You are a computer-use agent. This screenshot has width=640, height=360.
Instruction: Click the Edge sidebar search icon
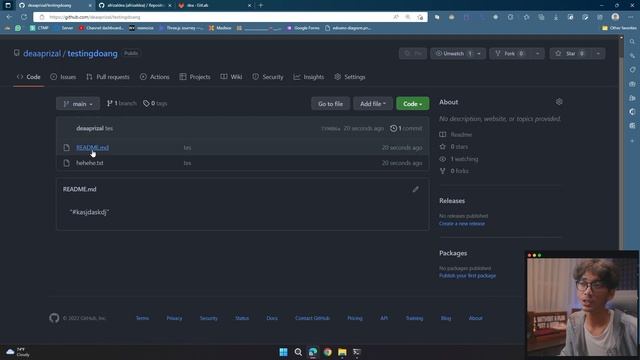[632, 42]
